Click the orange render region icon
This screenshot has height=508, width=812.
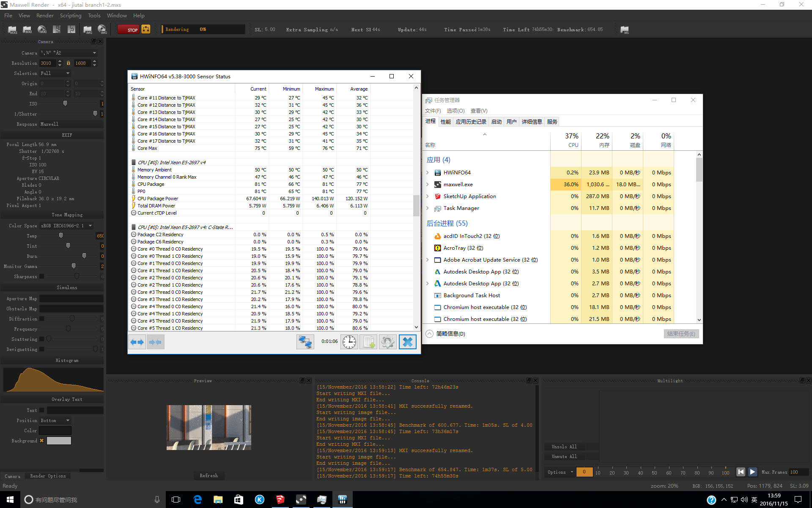click(146, 29)
